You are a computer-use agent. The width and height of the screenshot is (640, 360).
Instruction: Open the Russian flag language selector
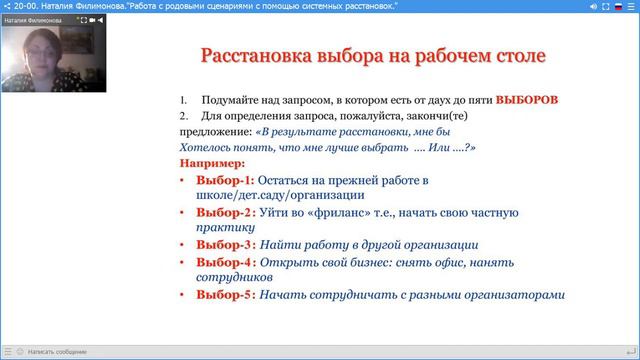[x=618, y=7]
